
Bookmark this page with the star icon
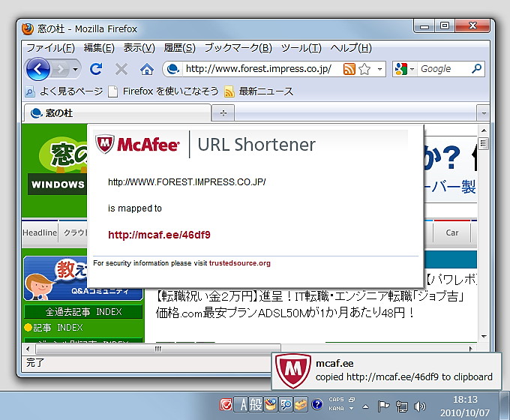(364, 69)
